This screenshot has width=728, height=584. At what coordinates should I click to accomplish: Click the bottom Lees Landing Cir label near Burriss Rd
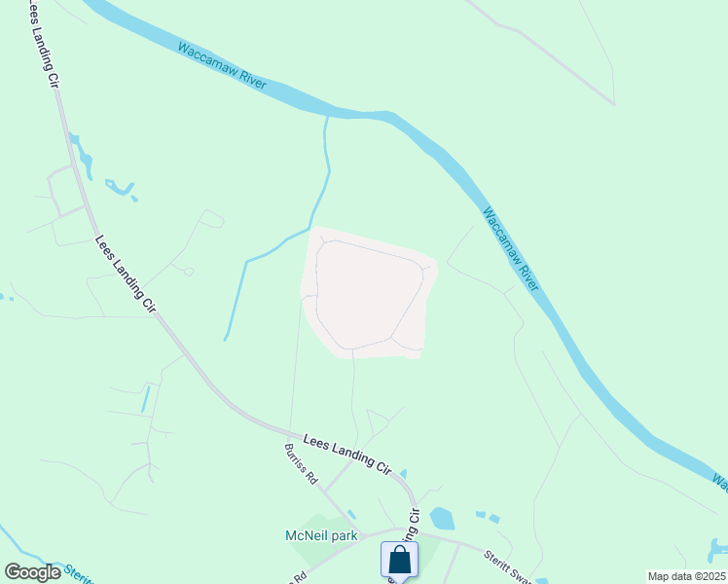tap(347, 455)
